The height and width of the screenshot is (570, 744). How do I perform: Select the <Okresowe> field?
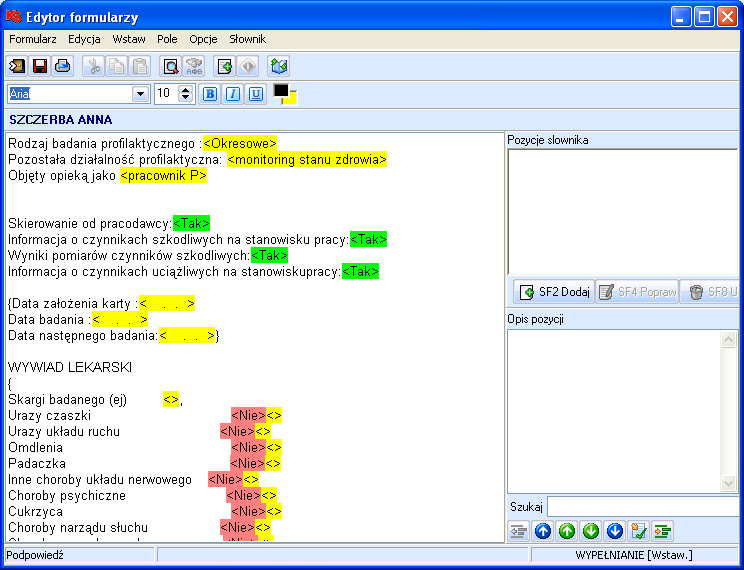[240, 143]
